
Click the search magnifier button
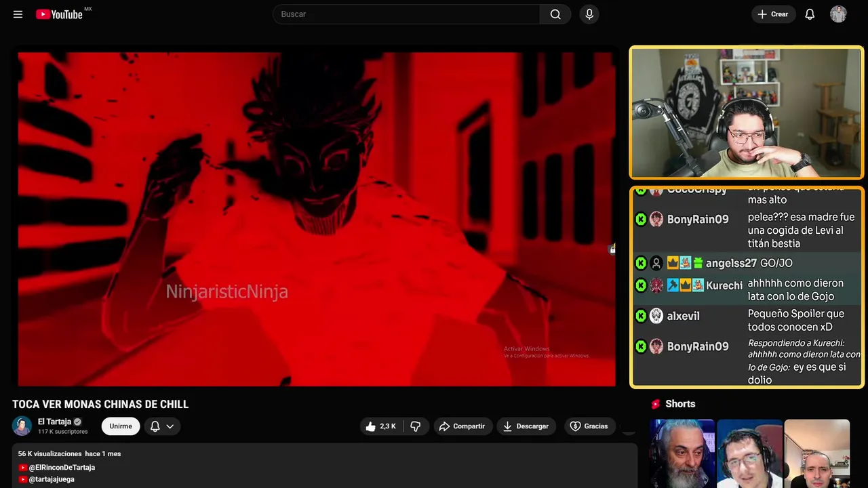(x=555, y=14)
